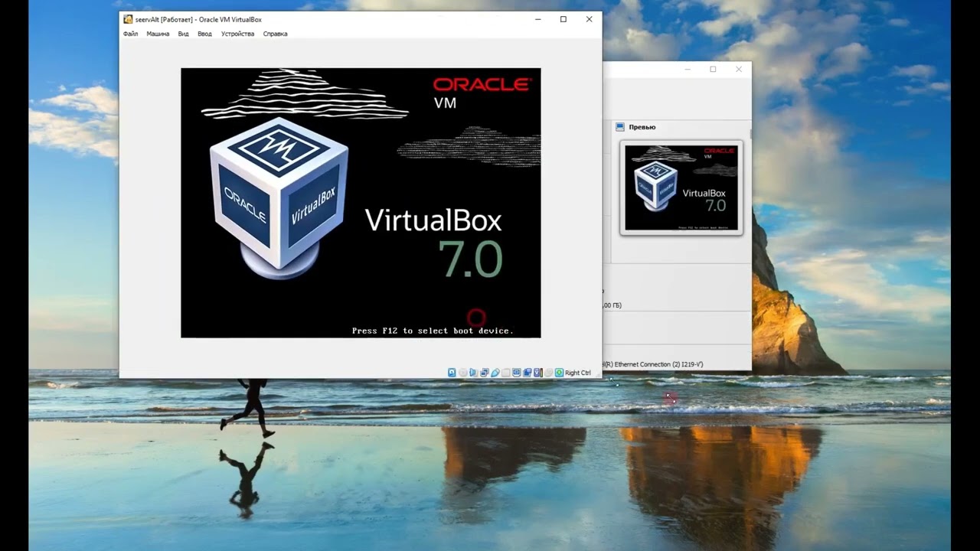Screen dimensions: 980x551
Task: Click the shared folders status icon
Action: click(506, 373)
